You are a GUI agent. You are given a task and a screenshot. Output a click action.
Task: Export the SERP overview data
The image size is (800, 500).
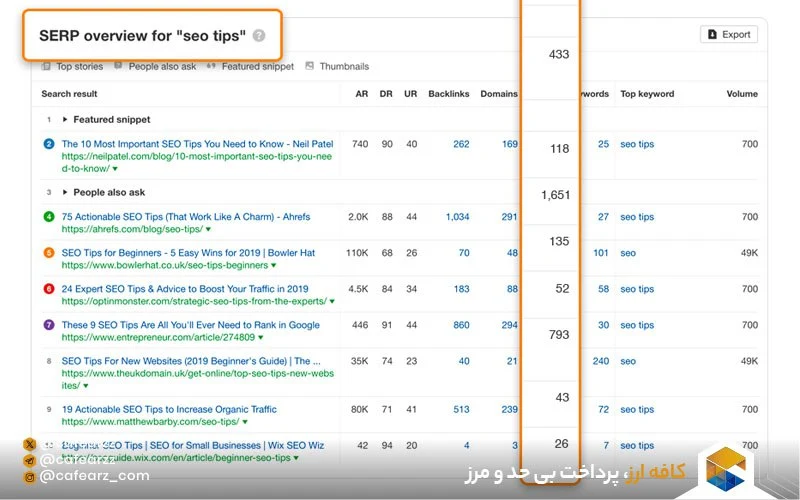pos(729,35)
